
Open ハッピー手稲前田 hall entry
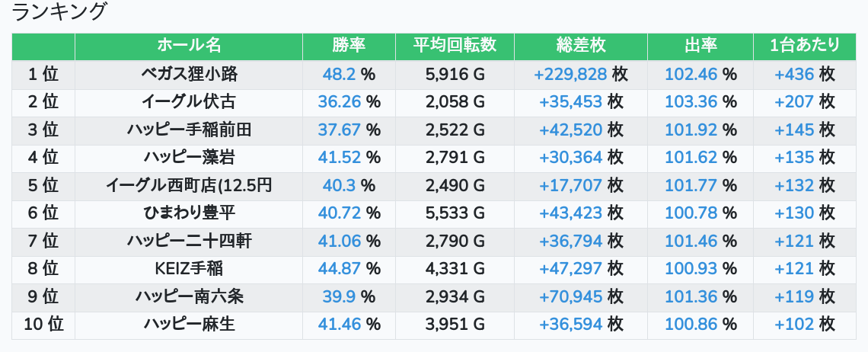coord(189,130)
